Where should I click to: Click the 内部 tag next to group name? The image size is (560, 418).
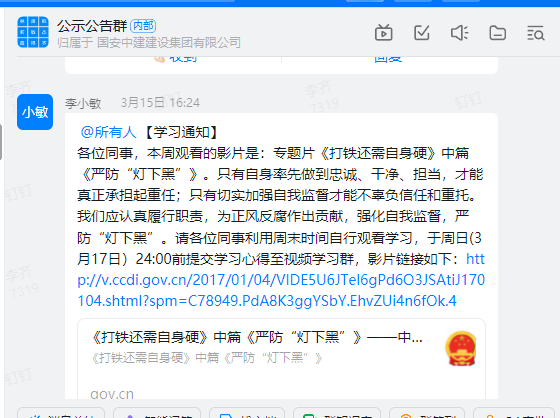(143, 26)
